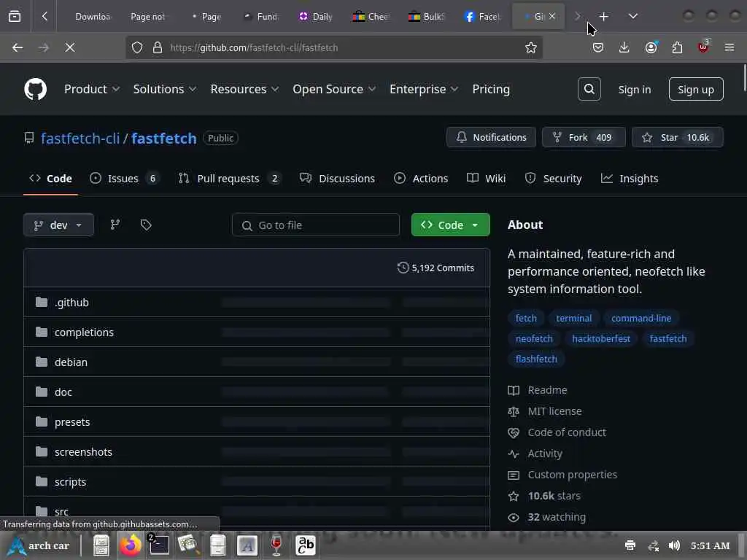Viewport: 747px width, 560px height.
Task: Launch Firefox from the taskbar
Action: coord(130,545)
